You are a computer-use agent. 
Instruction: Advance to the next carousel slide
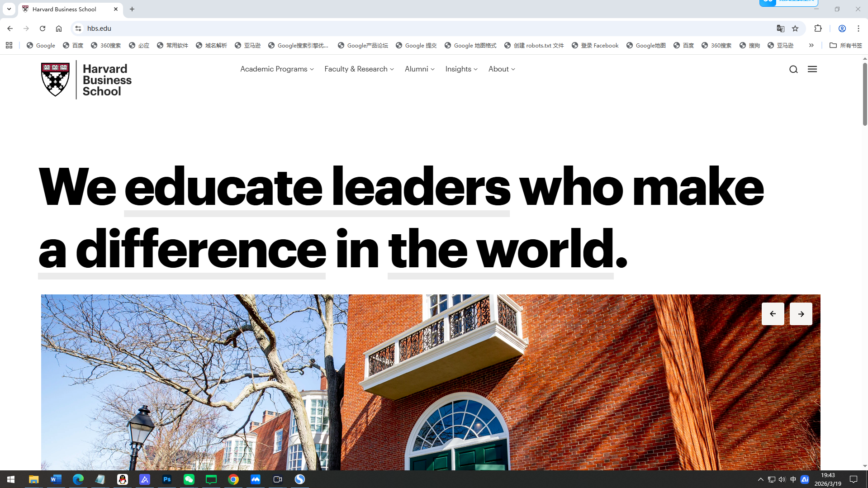[x=801, y=314]
